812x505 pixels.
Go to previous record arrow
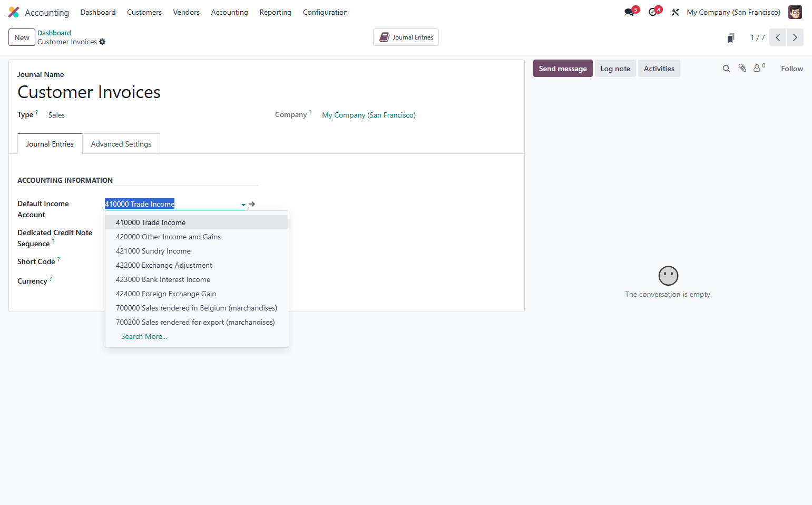(778, 37)
